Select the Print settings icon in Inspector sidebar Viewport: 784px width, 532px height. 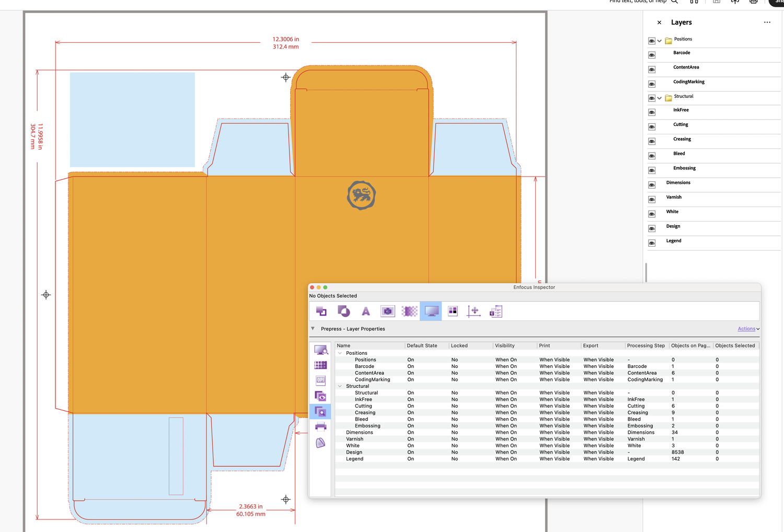coord(320,426)
